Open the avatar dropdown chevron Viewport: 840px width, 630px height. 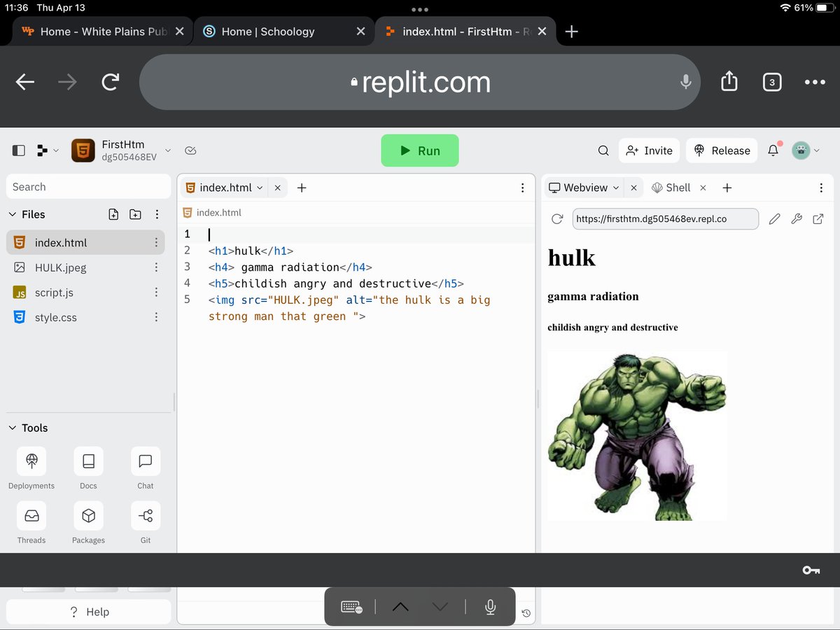tap(816, 150)
